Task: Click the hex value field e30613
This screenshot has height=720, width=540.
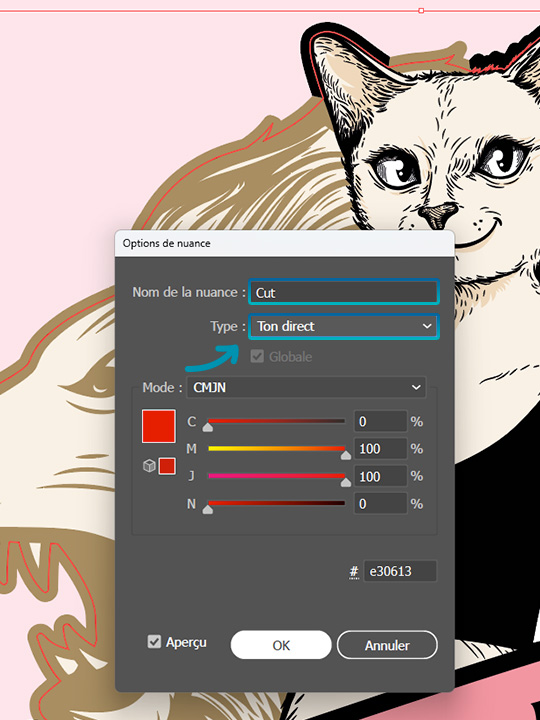Action: [x=400, y=571]
